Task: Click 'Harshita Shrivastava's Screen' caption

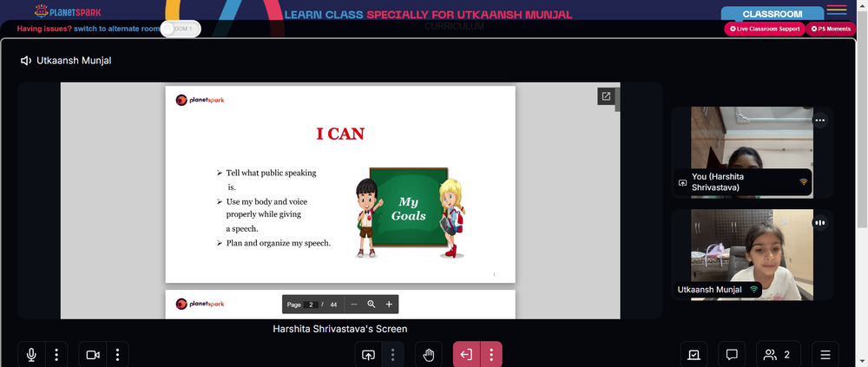Action: coord(340,329)
